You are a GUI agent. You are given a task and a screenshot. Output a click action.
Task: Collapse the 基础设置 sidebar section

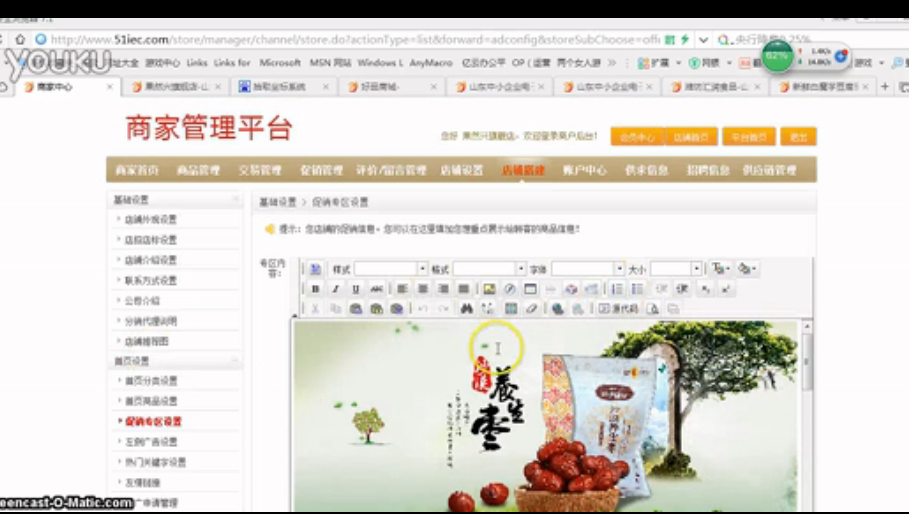(x=235, y=199)
